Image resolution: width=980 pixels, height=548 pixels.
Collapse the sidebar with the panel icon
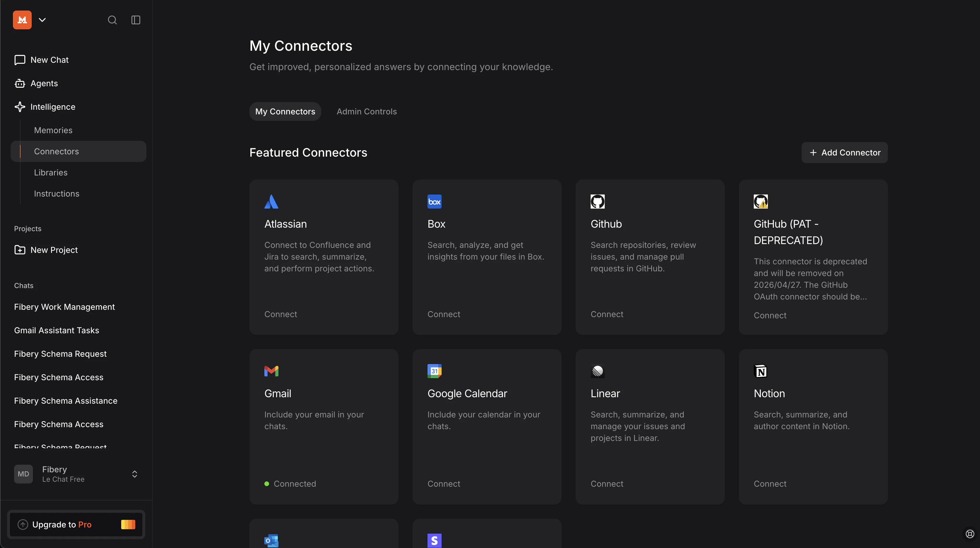[x=136, y=20]
